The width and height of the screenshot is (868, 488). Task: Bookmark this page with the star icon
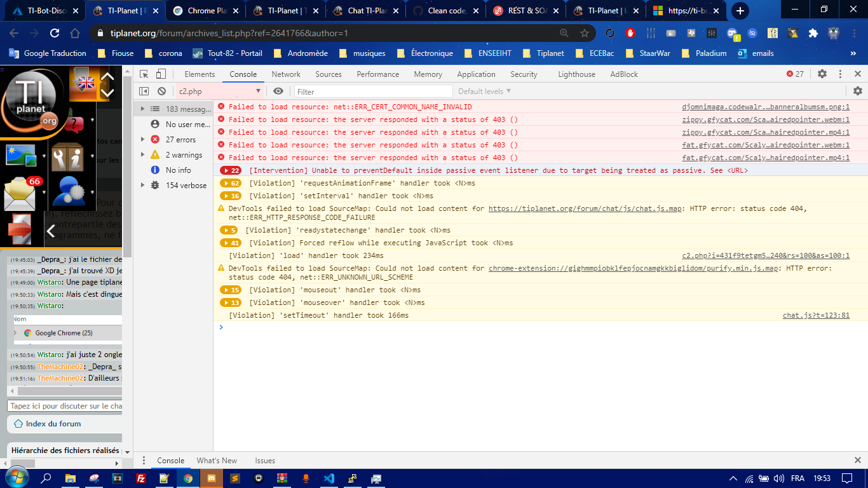click(585, 33)
